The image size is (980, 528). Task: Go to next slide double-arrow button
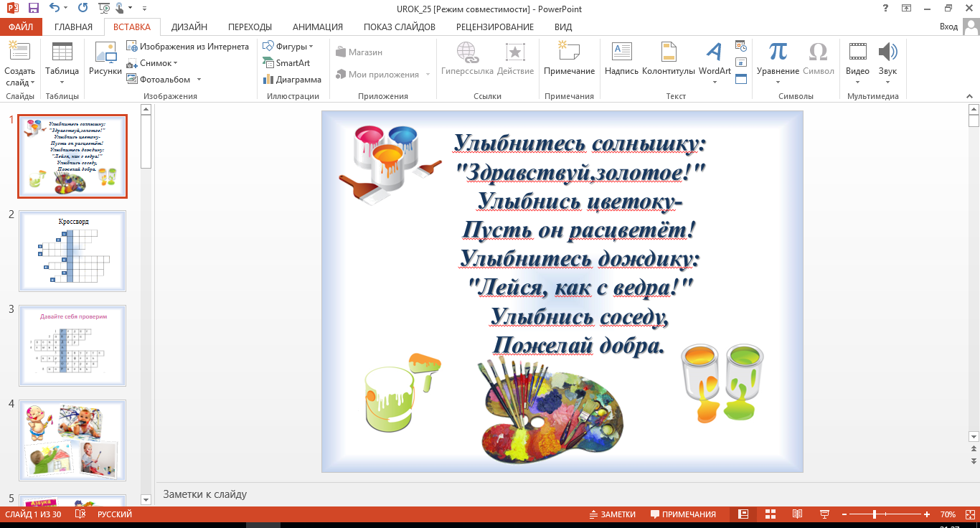[x=974, y=460]
